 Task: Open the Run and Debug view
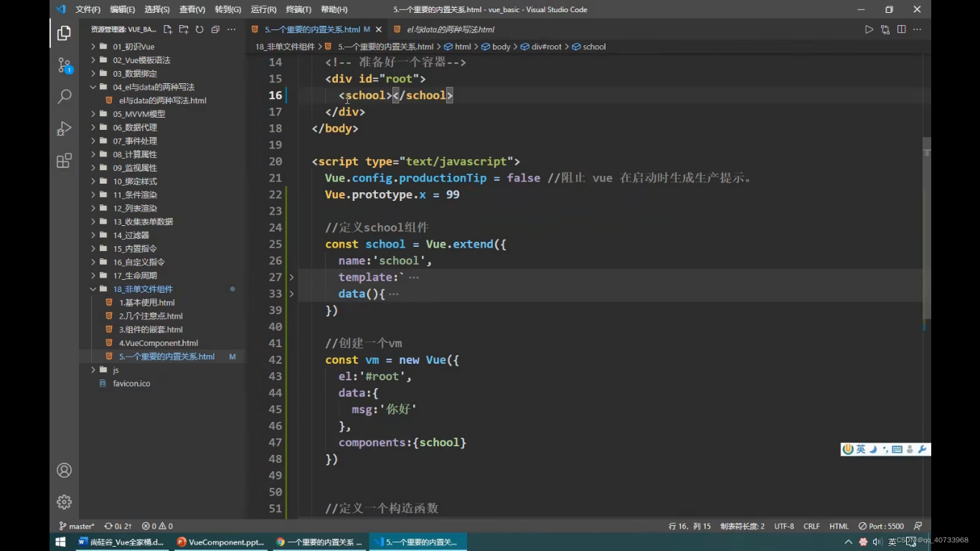pos(64,128)
